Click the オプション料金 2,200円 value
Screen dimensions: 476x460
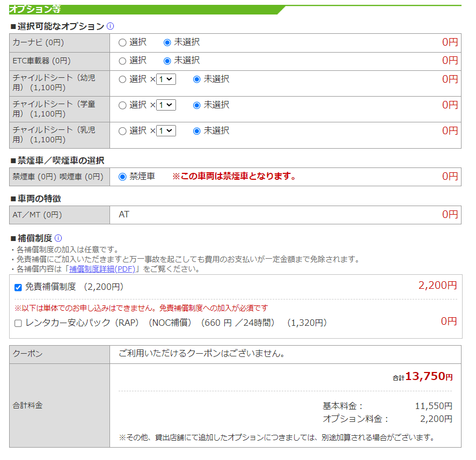[436, 419]
